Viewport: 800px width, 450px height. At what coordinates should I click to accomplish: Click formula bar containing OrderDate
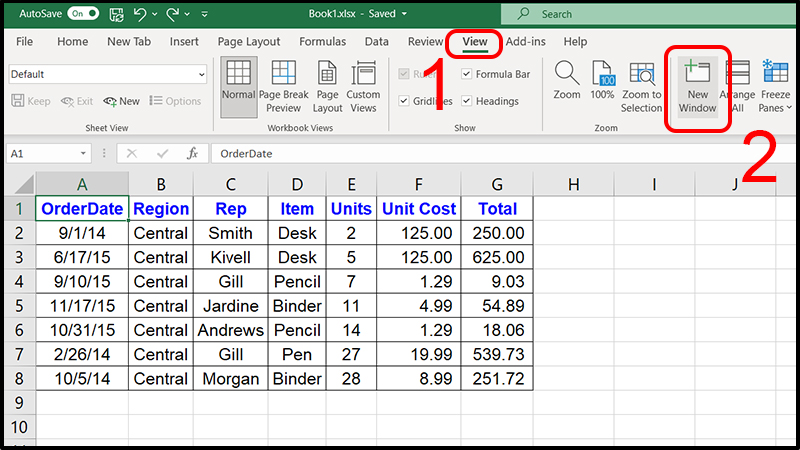(503, 154)
